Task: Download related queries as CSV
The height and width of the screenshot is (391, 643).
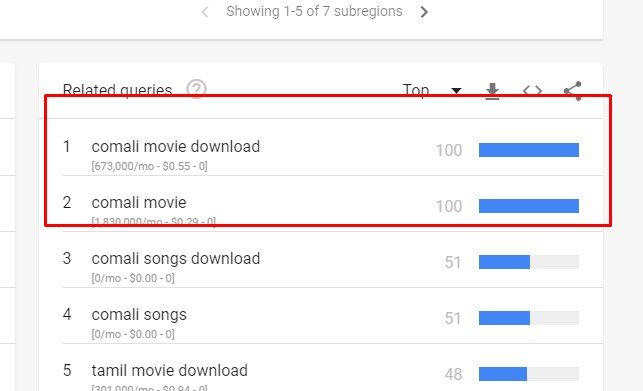Action: click(492, 91)
